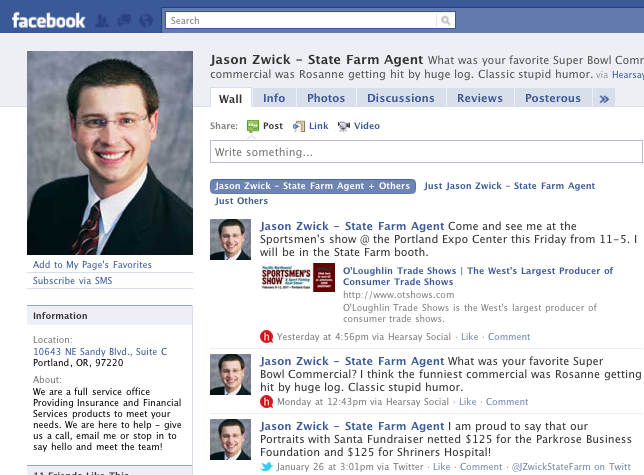Open the friend requests icon in header

102,21
